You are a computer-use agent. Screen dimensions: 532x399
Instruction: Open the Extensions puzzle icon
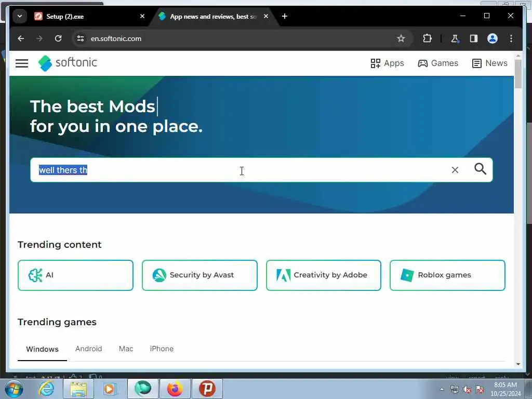click(427, 38)
